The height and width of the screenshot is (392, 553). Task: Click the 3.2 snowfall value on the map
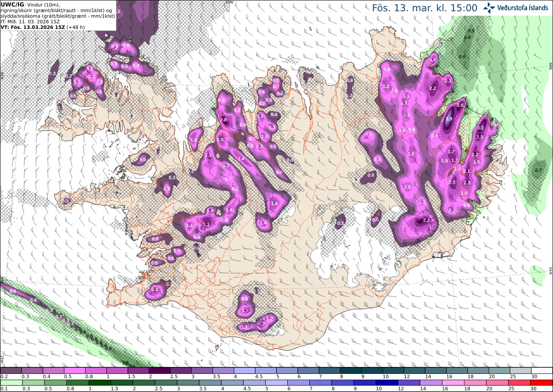click(480, 128)
